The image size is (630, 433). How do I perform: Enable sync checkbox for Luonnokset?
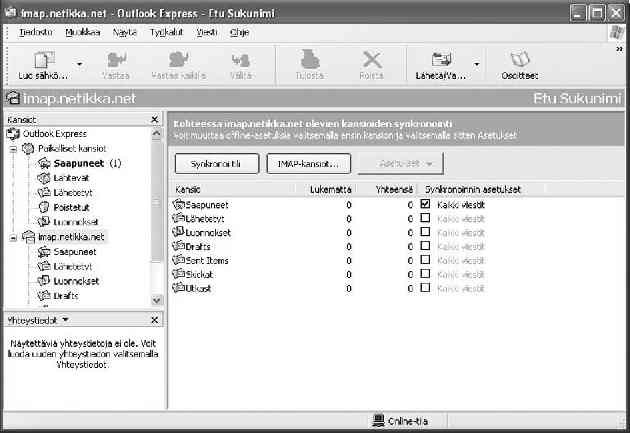(425, 232)
